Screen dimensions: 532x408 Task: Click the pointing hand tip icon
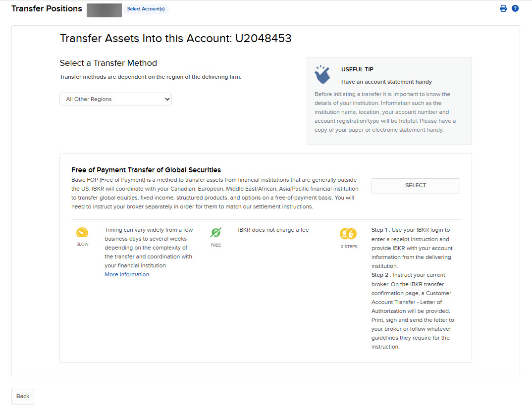click(x=322, y=74)
